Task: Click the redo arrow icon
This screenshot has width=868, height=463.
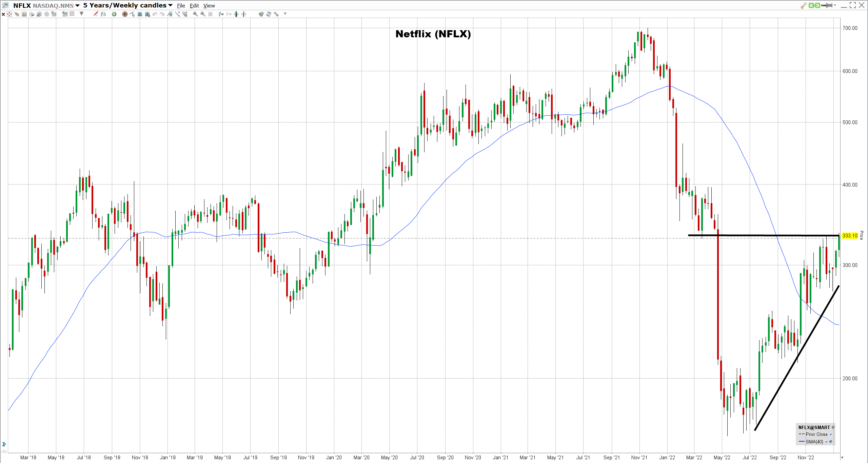Action: click(162, 14)
